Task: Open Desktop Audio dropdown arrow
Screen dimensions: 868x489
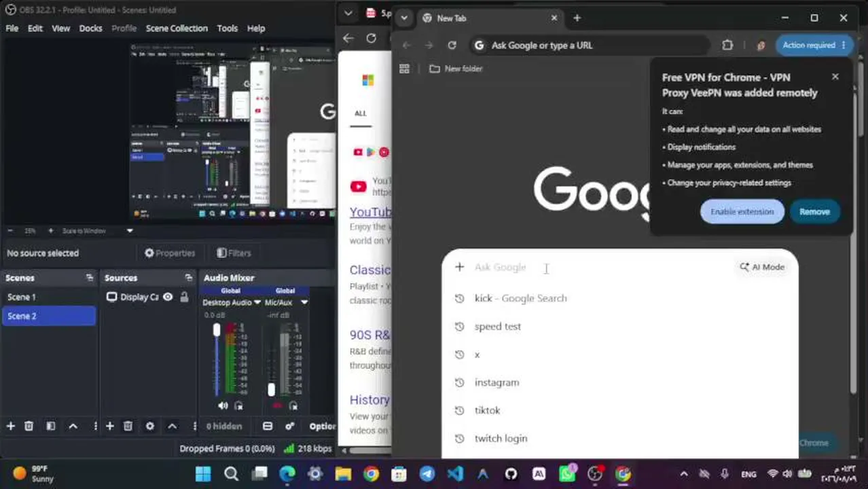Action: 257,302
